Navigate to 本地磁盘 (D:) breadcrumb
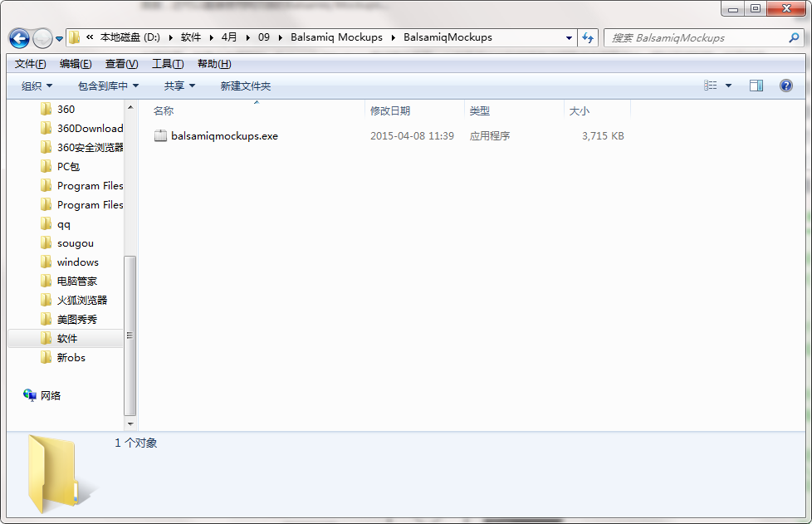The height and width of the screenshot is (524, 812). coord(130,37)
